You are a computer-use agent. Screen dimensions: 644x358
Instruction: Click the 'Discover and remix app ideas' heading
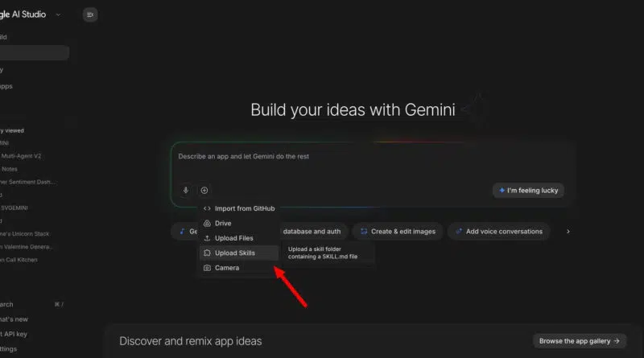191,341
